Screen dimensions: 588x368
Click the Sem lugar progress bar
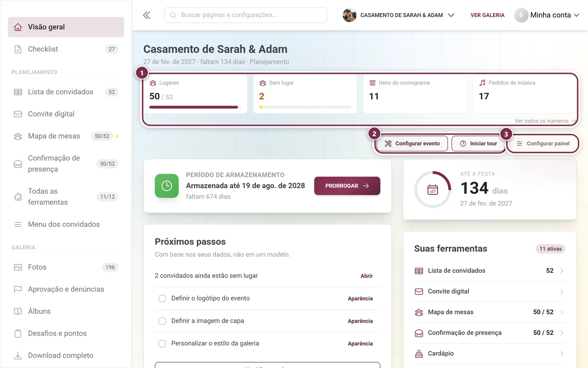(305, 107)
